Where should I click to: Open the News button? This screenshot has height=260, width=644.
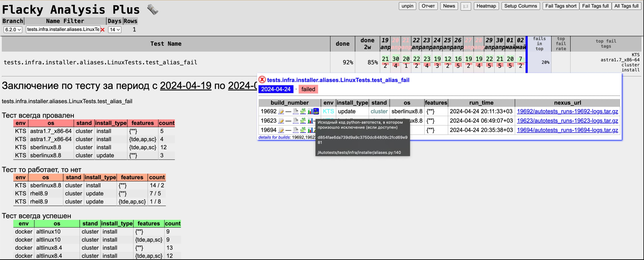point(449,6)
